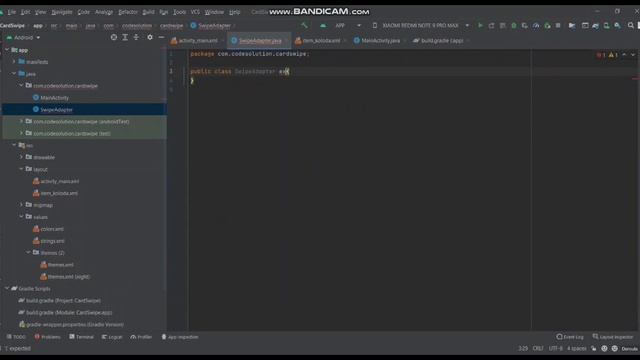Image resolution: width=640 pixels, height=360 pixels.
Task: Open the Search Everywhere magnifier icon
Action: pos(631,25)
